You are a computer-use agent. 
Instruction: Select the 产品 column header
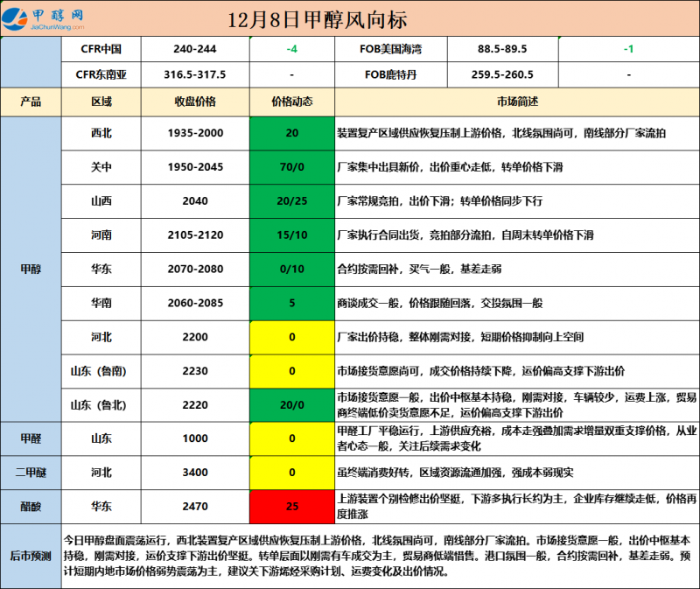30,102
